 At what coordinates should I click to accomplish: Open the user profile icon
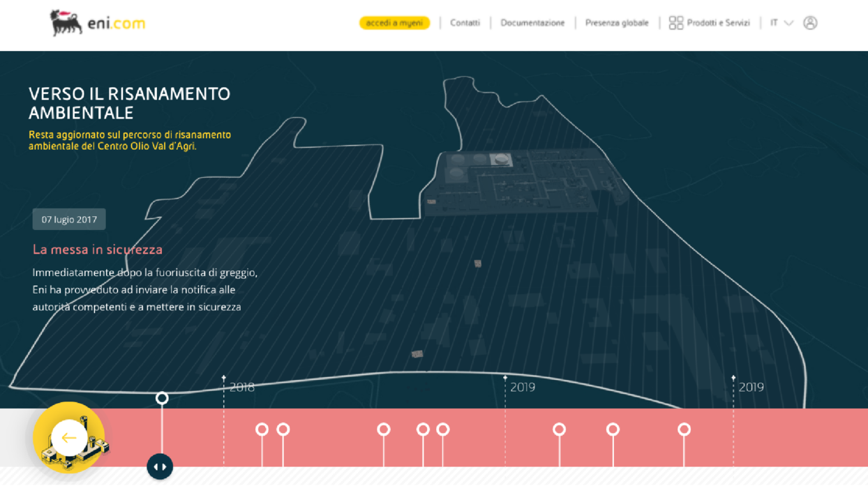[810, 23]
